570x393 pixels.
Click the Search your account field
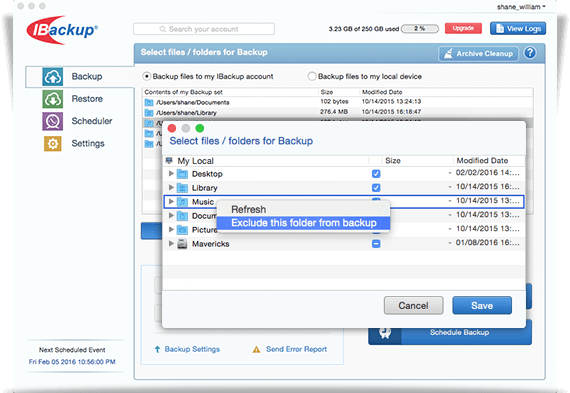point(204,29)
